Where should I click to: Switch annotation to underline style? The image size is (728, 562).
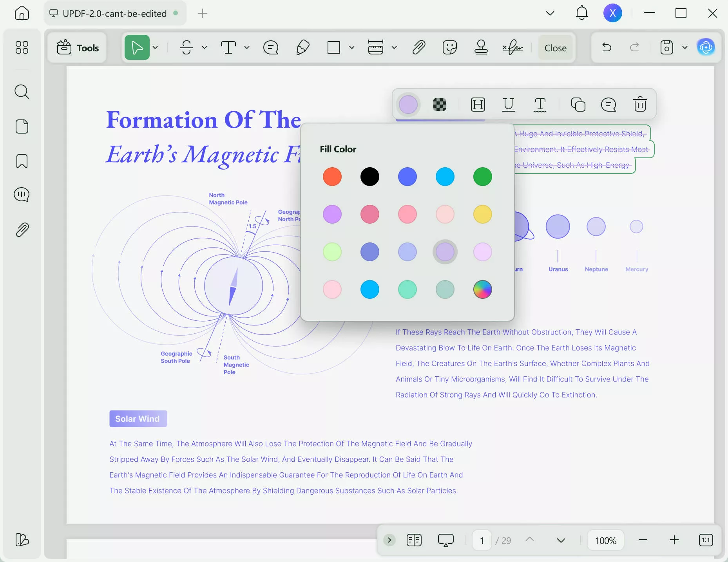tap(508, 104)
